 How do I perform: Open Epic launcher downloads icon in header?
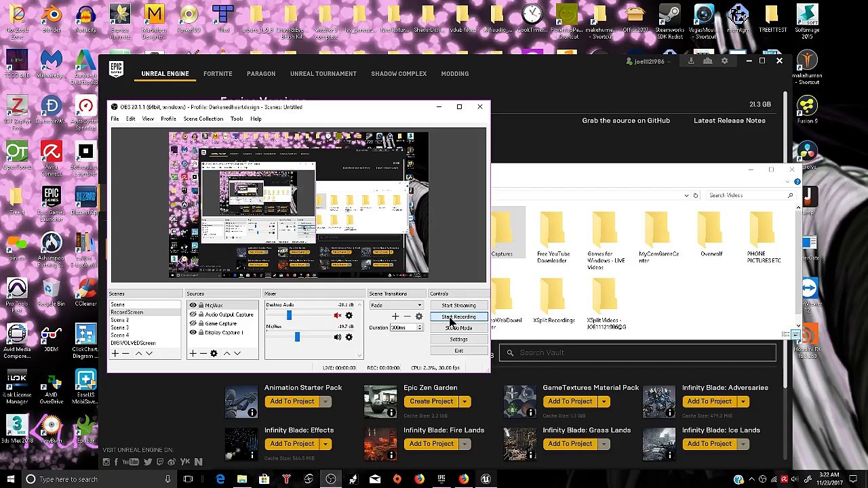pos(691,61)
